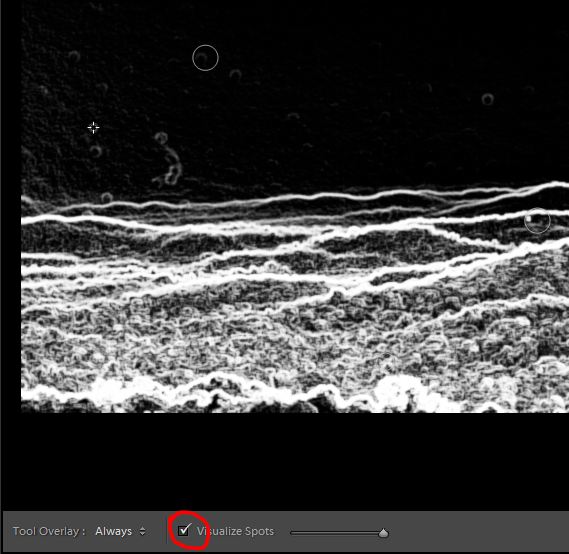This screenshot has width=569, height=554.
Task: Click the bright dust ring at far right of the sky
Action: click(x=487, y=99)
